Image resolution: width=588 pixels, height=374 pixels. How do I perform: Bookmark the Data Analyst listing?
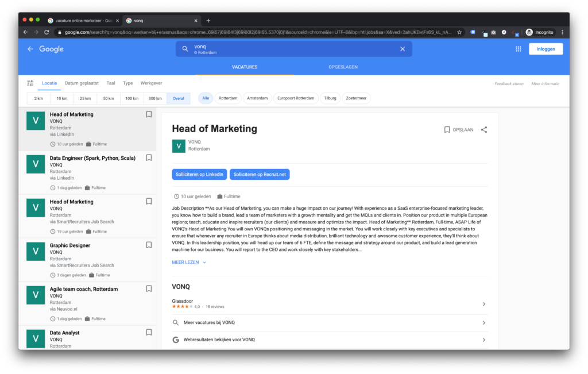[149, 333]
